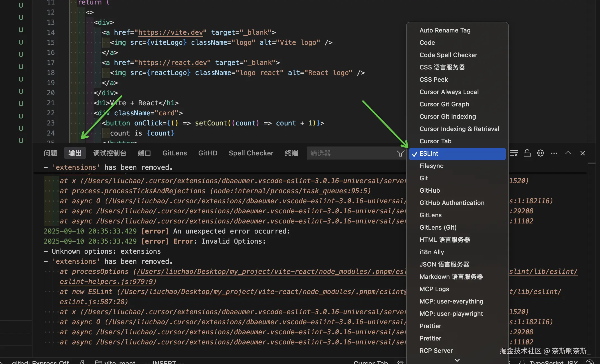
Task: Open the panel's more actions ellipsis
Action: [x=554, y=153]
